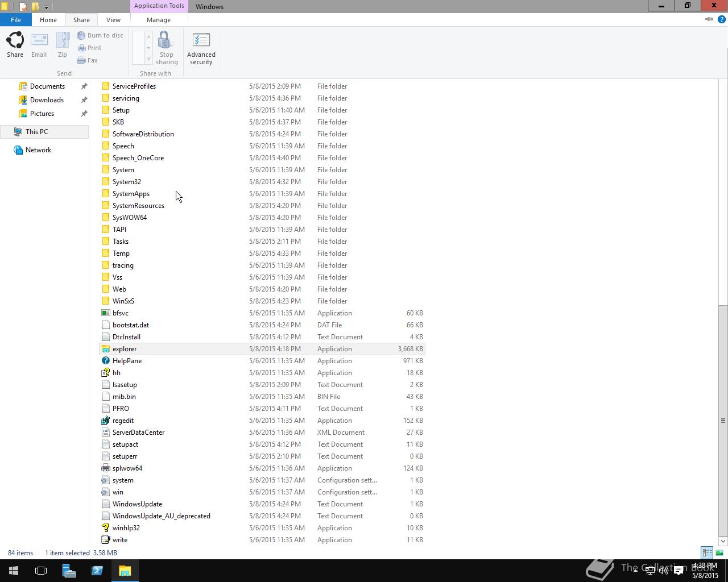Select the setuperr text document
The height and width of the screenshot is (582, 728).
[x=262, y=456]
